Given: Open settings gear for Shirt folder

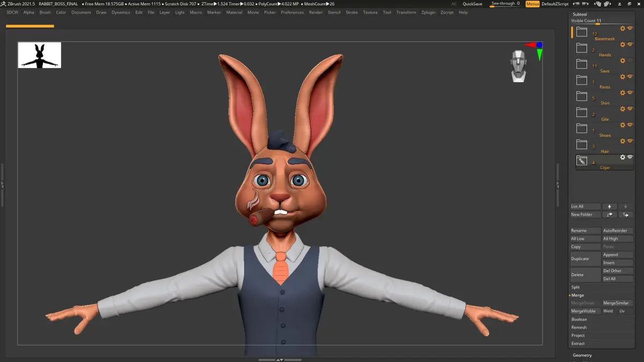Looking at the screenshot, I should pyautogui.click(x=623, y=93).
